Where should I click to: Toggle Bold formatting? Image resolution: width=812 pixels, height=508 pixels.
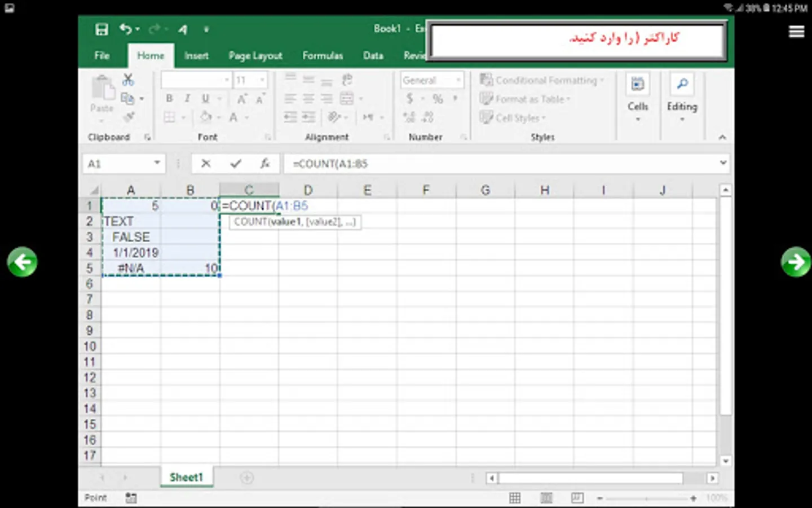pyautogui.click(x=169, y=99)
